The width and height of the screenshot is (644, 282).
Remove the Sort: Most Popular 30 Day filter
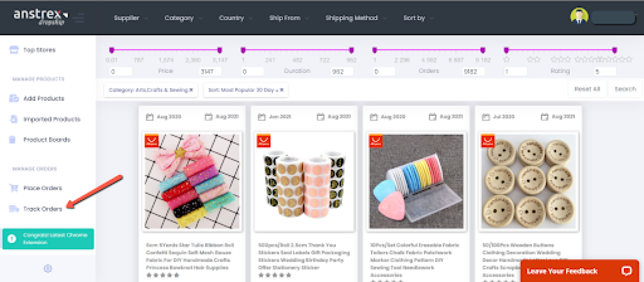[x=282, y=90]
